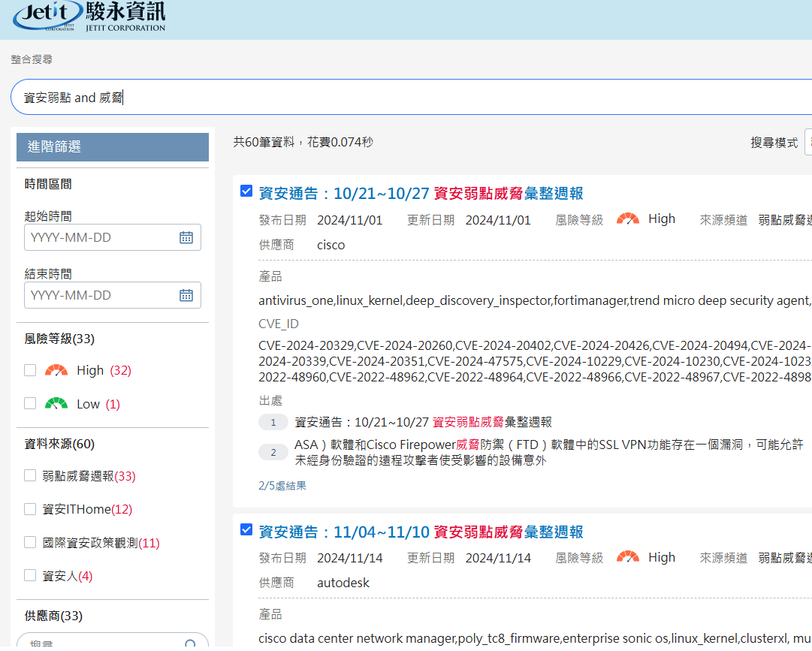Click source excerpt number 1 row
Screen dimensions: 812x651
coord(405,422)
